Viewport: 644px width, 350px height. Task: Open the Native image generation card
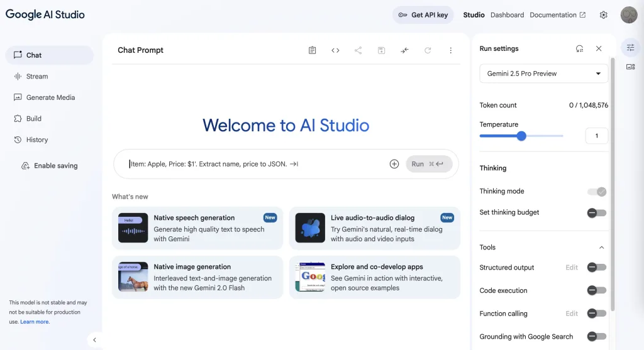[197, 277]
